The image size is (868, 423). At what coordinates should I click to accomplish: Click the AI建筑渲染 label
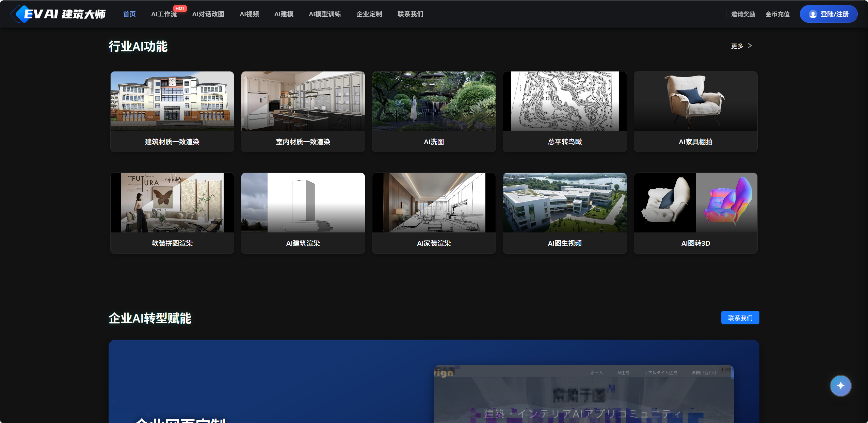(303, 243)
